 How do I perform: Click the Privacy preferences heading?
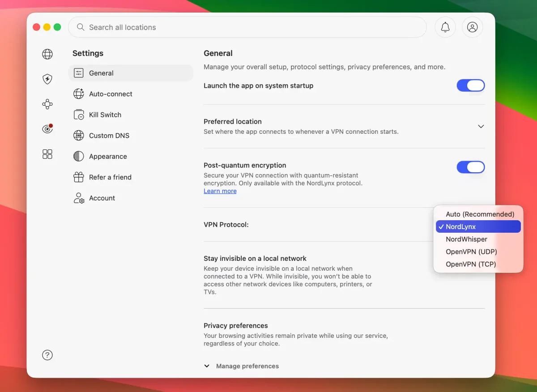[x=236, y=326]
